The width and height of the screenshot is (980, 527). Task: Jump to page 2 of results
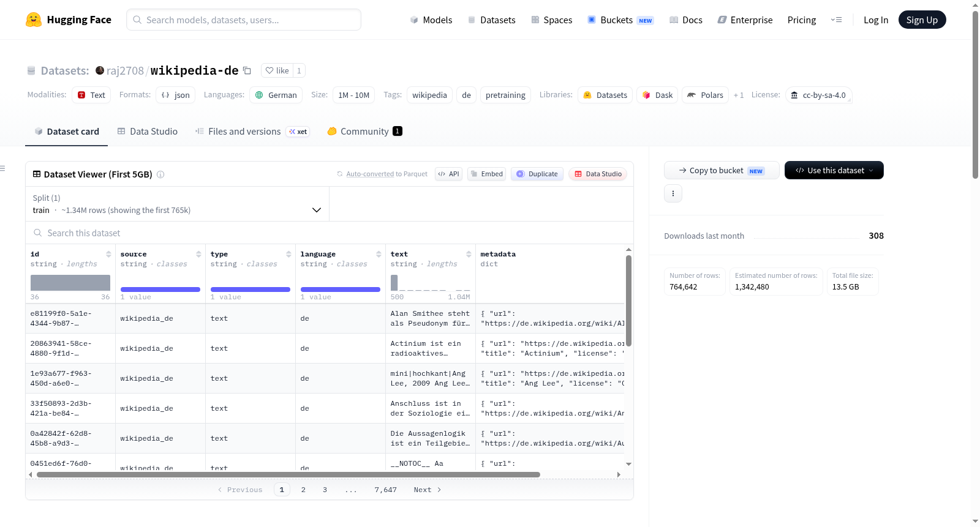pyautogui.click(x=303, y=490)
